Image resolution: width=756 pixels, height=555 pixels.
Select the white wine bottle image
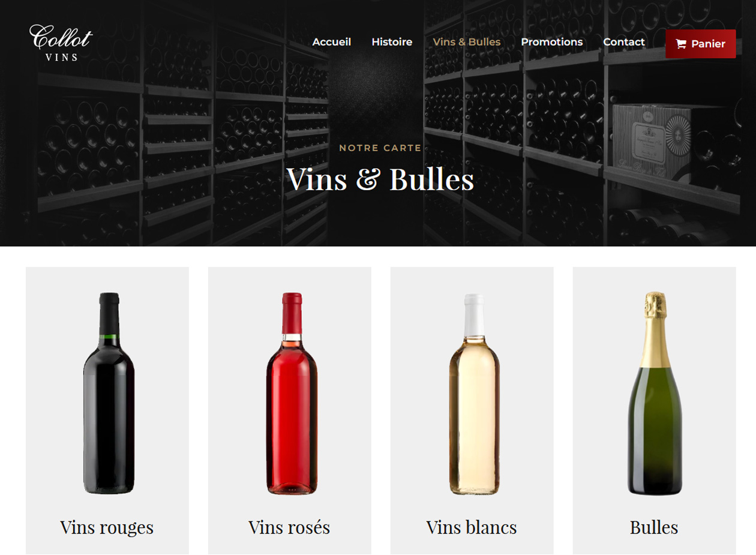(x=474, y=394)
